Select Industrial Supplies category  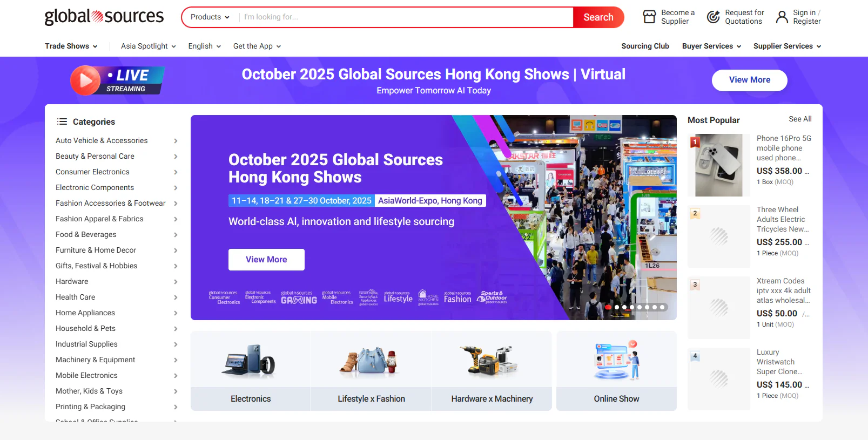(86, 344)
